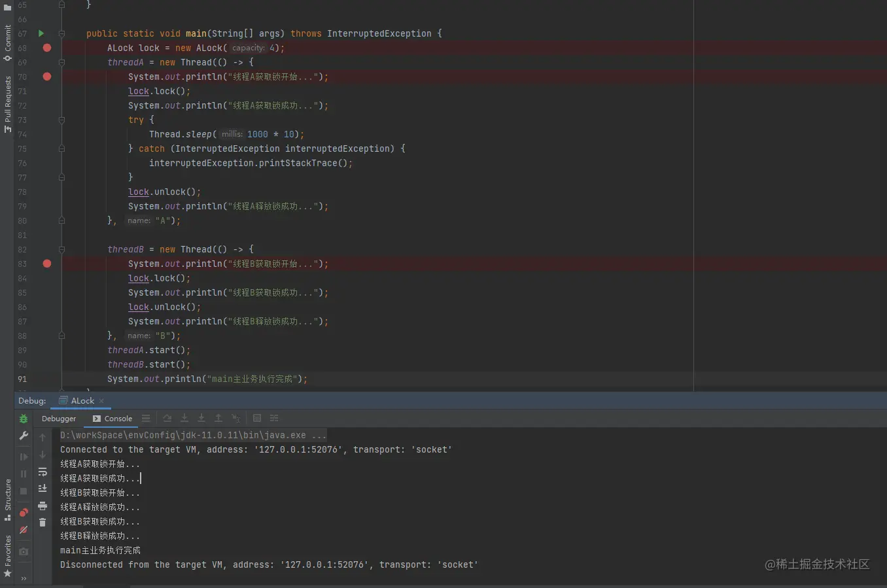This screenshot has width=887, height=588.
Task: Toggle soft-wrap in console
Action: (43, 472)
